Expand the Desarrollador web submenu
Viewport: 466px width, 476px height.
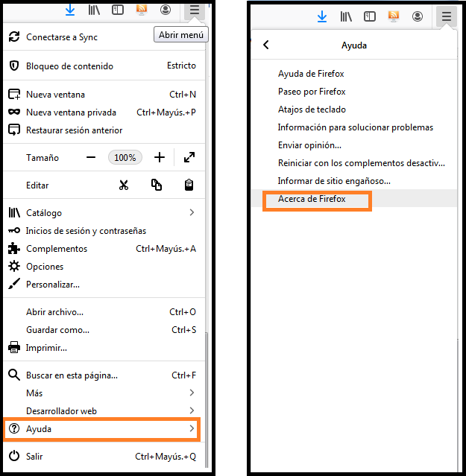click(x=103, y=411)
